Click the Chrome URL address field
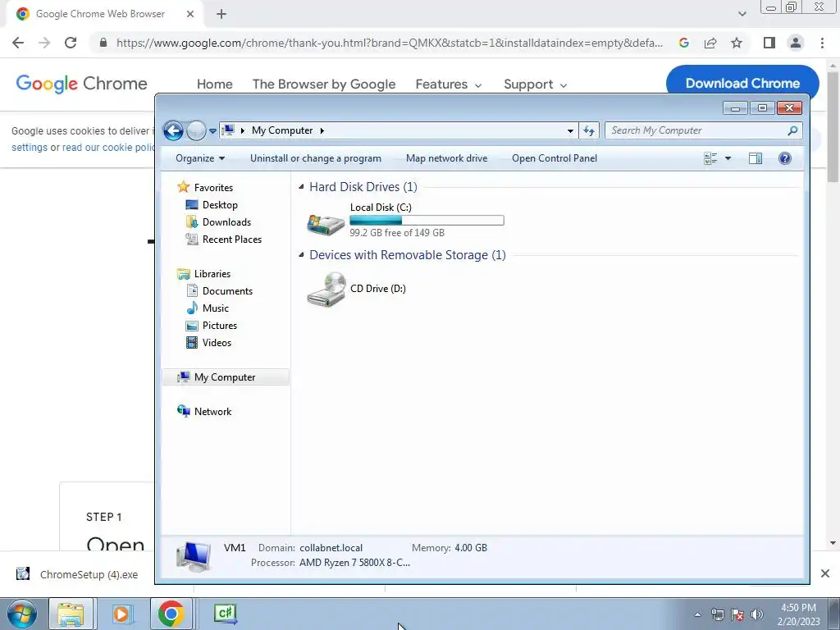 tap(390, 43)
